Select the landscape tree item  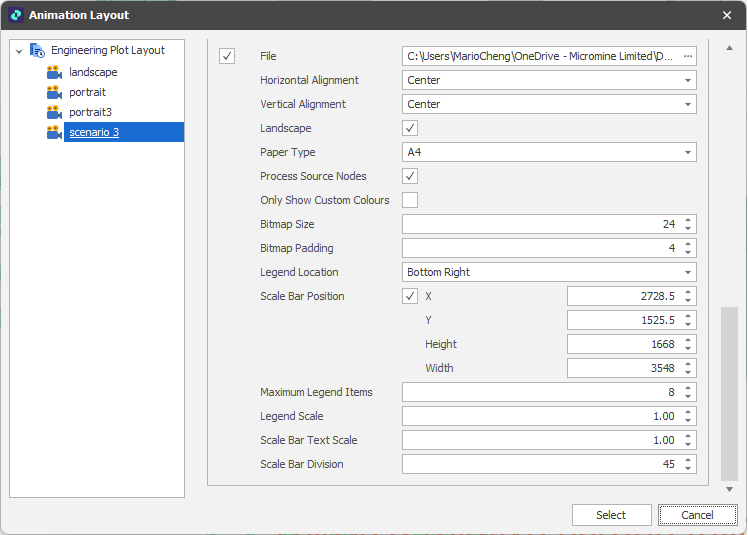pos(93,72)
